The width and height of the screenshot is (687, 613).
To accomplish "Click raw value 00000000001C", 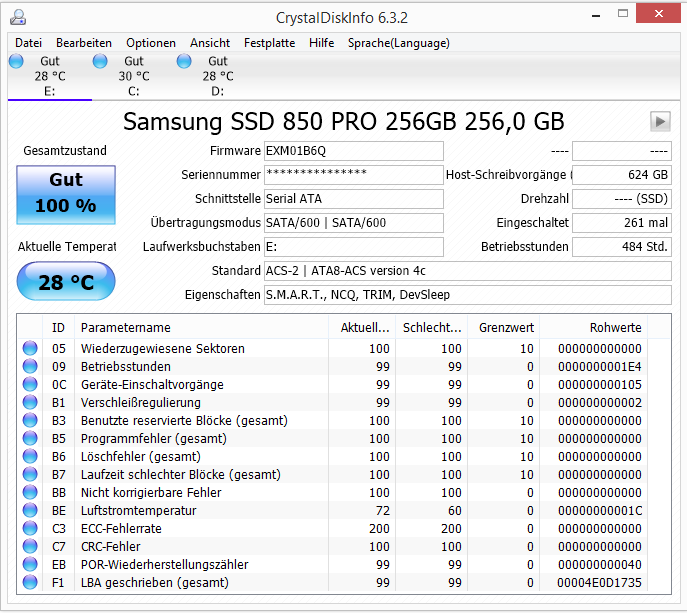I will pos(599,510).
